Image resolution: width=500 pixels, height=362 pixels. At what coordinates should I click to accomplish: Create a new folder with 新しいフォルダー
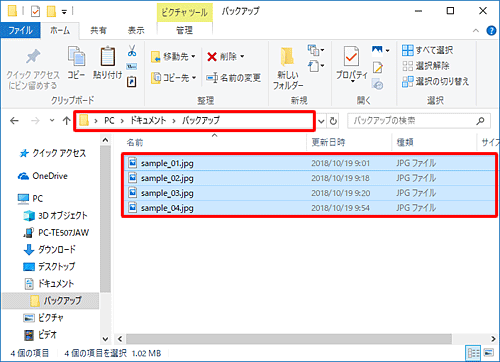tap(288, 68)
